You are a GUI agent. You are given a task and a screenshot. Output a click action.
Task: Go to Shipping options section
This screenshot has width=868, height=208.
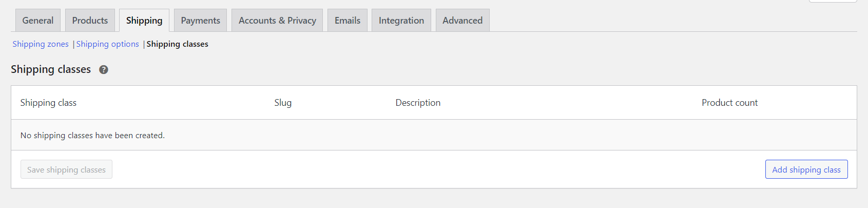(x=108, y=44)
